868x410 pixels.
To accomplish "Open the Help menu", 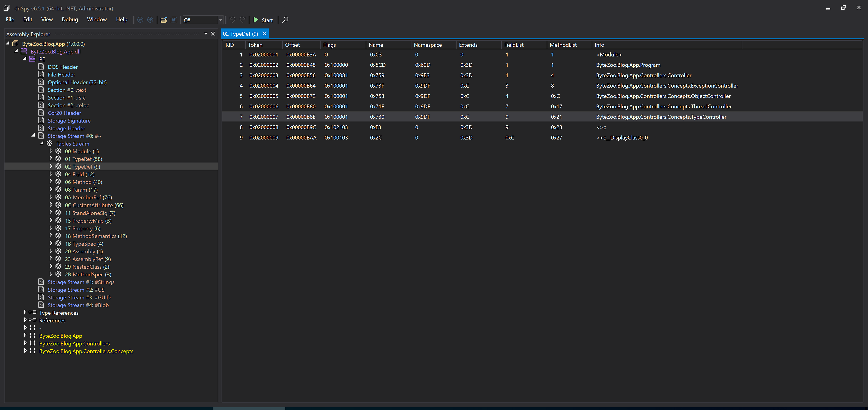I will (121, 20).
